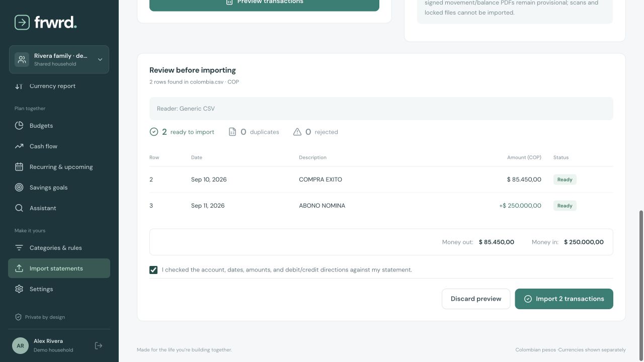Click the Sep 10, 2026 date cell
The image size is (644, 362).
[209, 179]
